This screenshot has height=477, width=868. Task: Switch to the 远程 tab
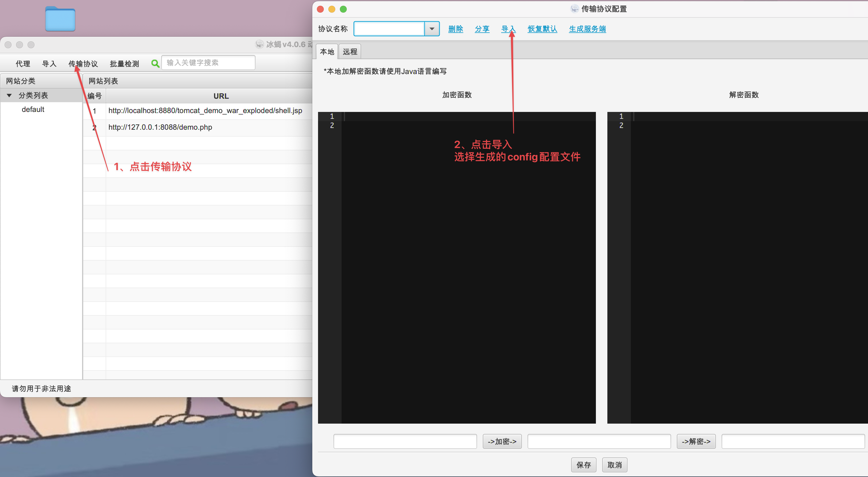click(x=350, y=52)
